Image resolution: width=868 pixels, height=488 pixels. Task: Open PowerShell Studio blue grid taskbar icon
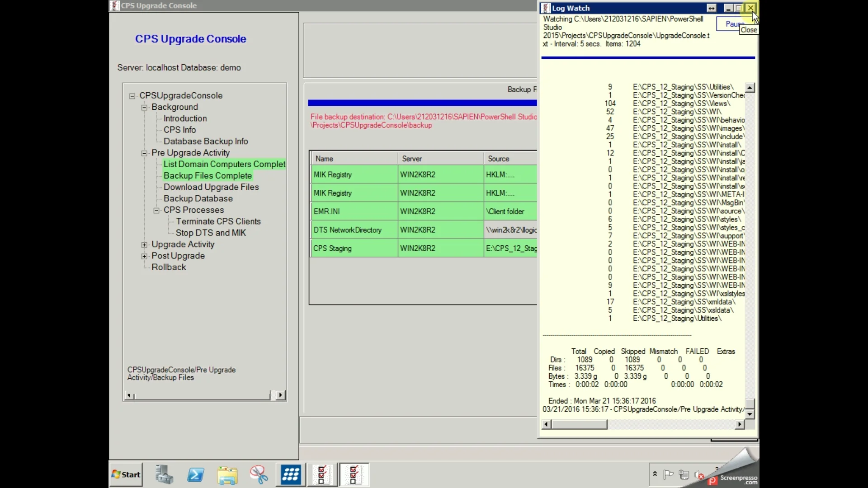(291, 474)
